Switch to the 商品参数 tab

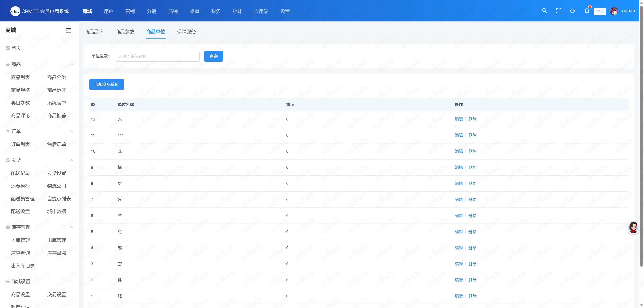coord(125,32)
